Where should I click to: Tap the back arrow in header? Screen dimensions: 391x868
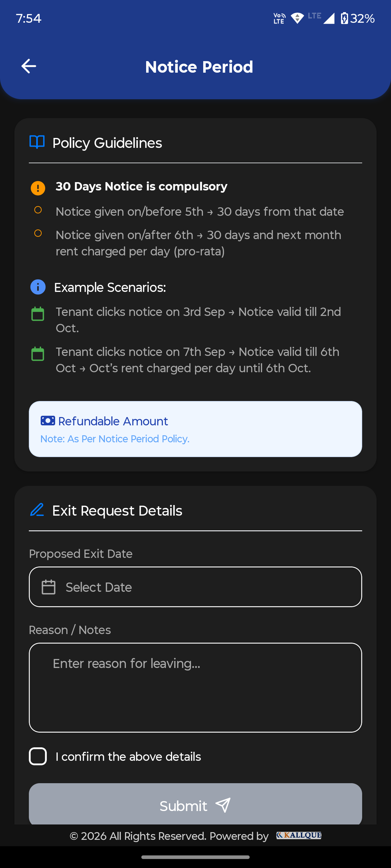pos(29,66)
